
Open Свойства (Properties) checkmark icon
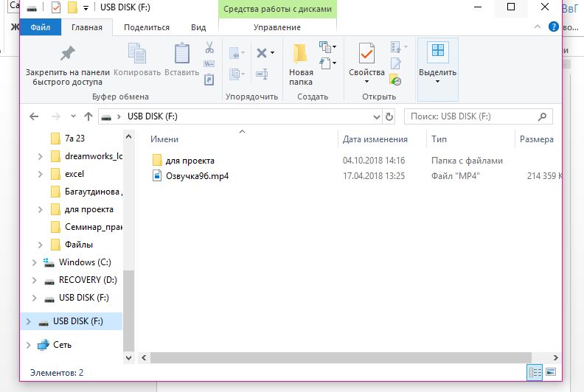click(x=366, y=53)
